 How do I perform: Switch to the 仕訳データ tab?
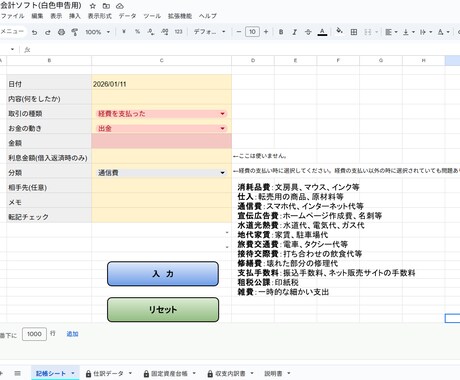tap(108, 373)
